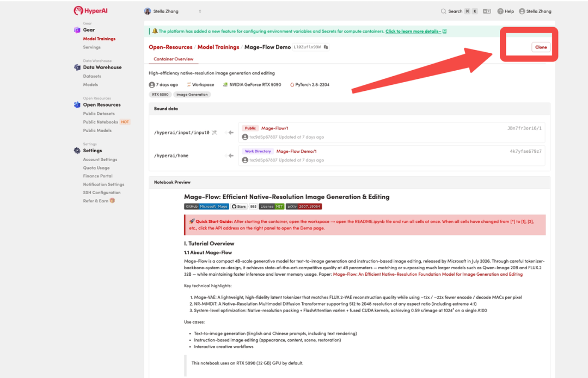Viewport: 588px width, 378px height.
Task: Click the arXiv 2607.19064 badge
Action: tap(304, 207)
